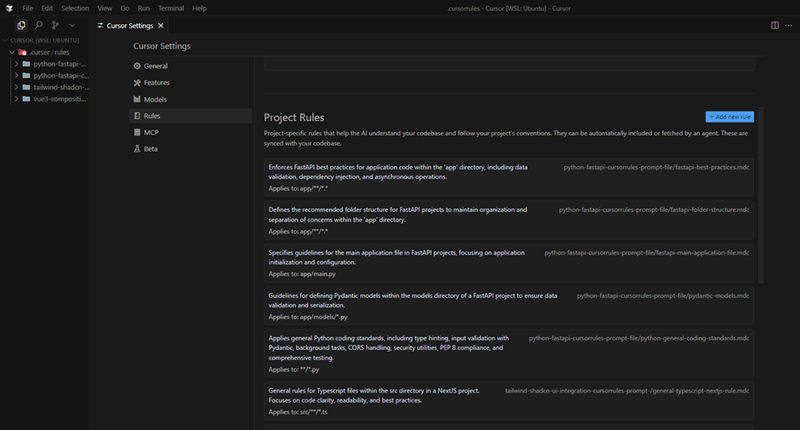Click the General gear icon
Screen dimensions: 800x430
[x=137, y=66]
